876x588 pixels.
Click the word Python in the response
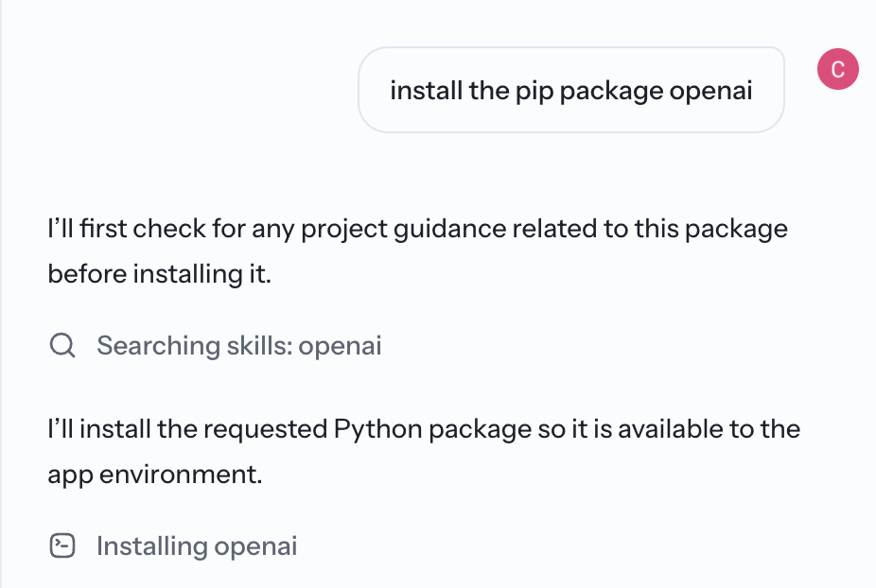(377, 429)
